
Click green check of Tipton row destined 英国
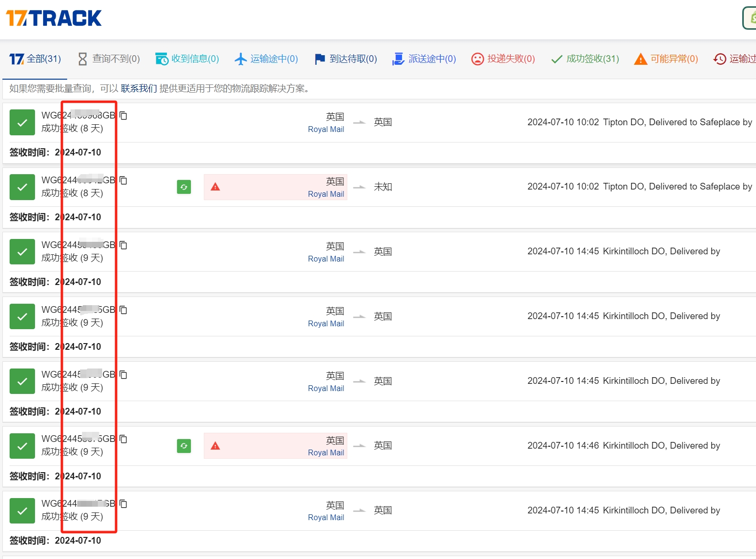[x=22, y=122]
